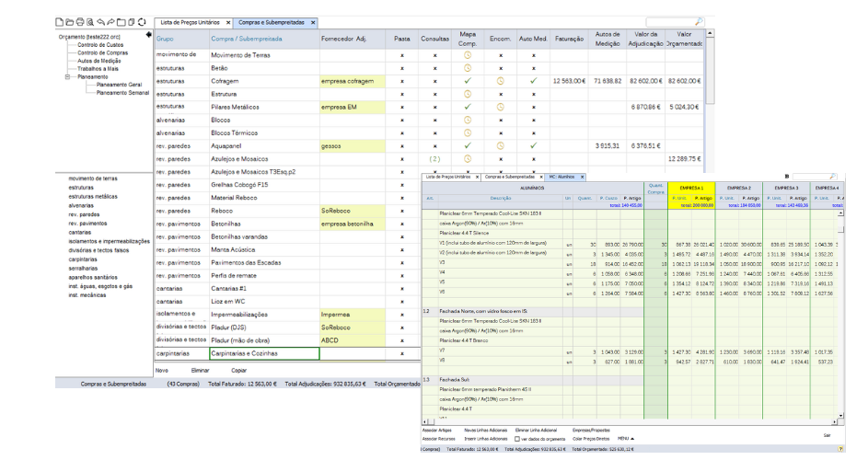Click the clock icon in Blocos Térmicos row
This screenshot has width=868, height=460.
[x=468, y=132]
